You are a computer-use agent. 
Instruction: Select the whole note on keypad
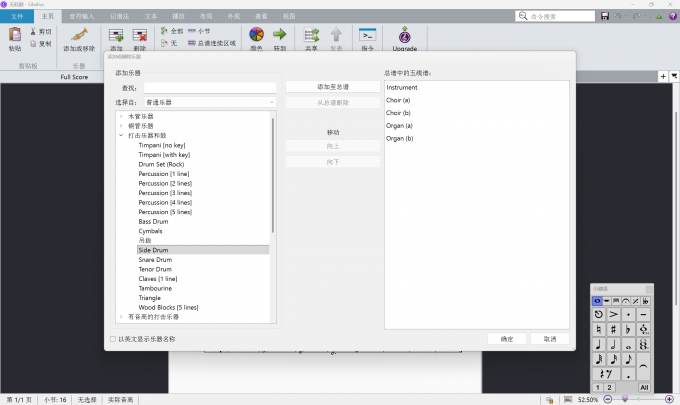pyautogui.click(x=628, y=344)
